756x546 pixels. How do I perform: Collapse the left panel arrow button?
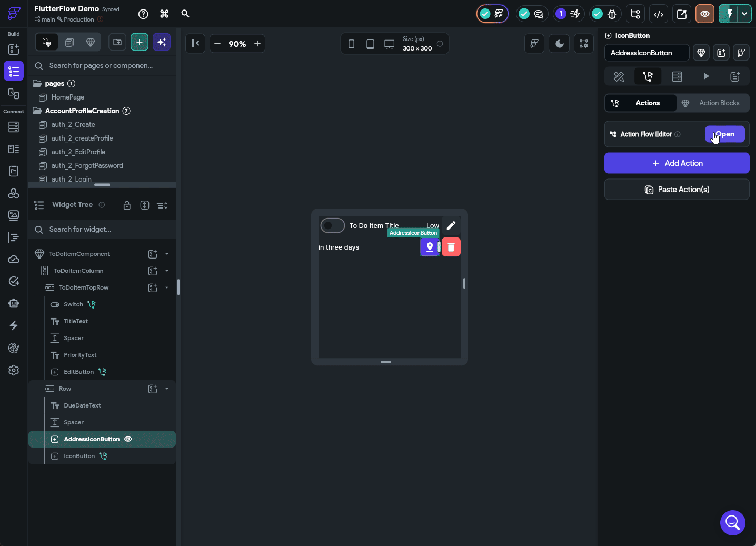(x=195, y=44)
